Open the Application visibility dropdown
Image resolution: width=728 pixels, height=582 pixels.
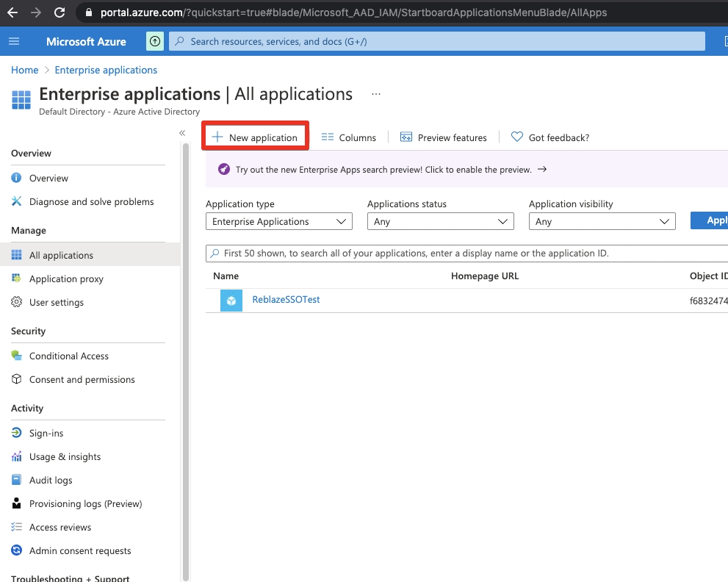(602, 221)
